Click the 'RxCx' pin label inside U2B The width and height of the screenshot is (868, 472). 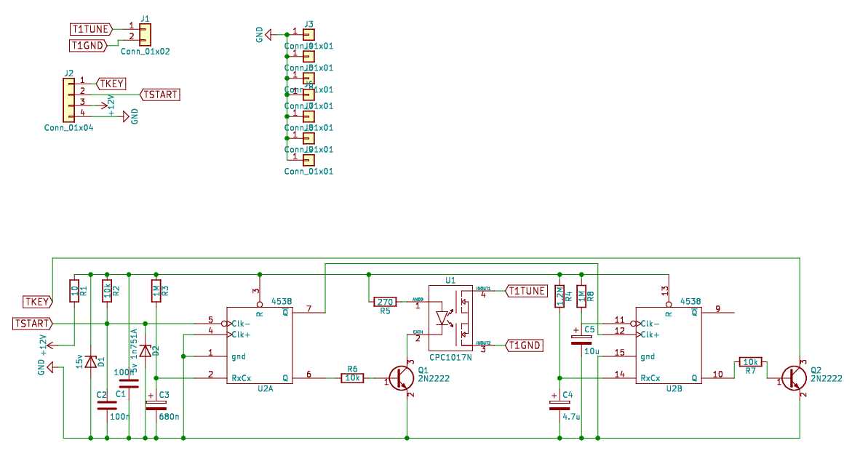click(650, 378)
